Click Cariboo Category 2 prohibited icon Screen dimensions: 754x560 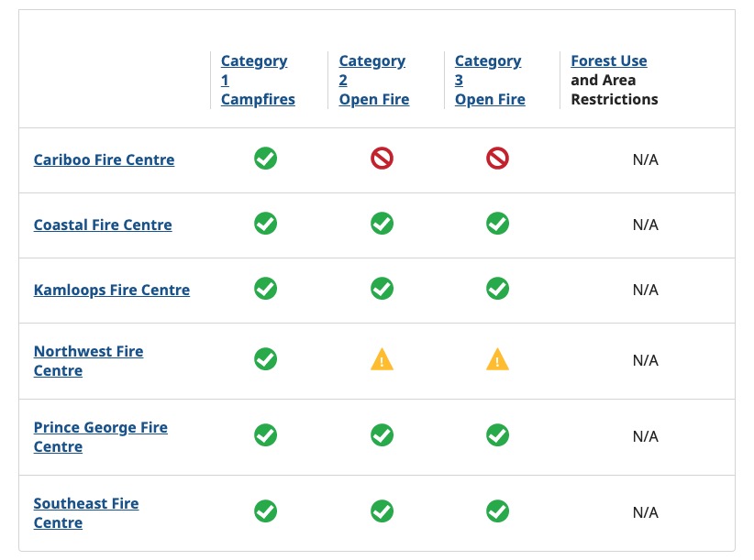coord(382,159)
